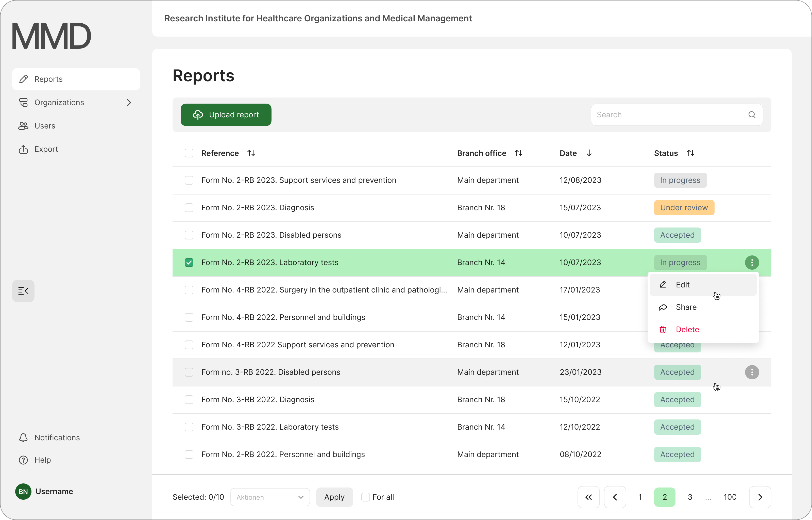Sort by Reference column arrows
The image size is (812, 520).
[x=251, y=153]
